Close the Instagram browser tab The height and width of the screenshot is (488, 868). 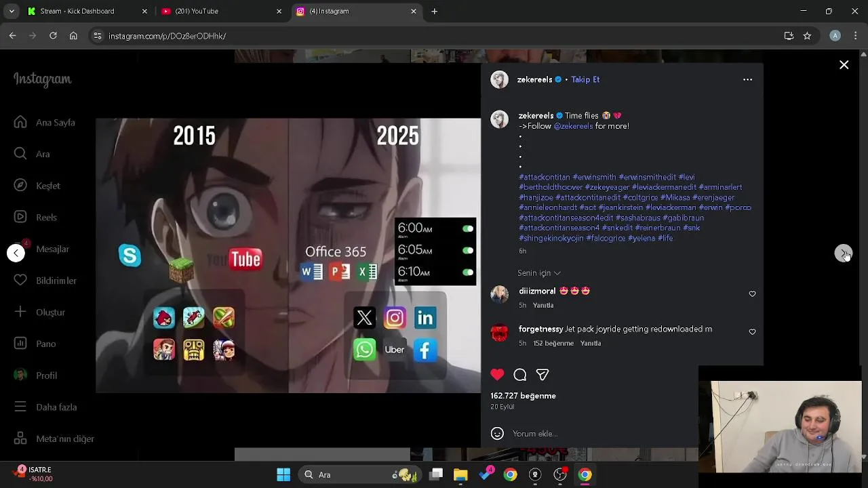point(414,11)
